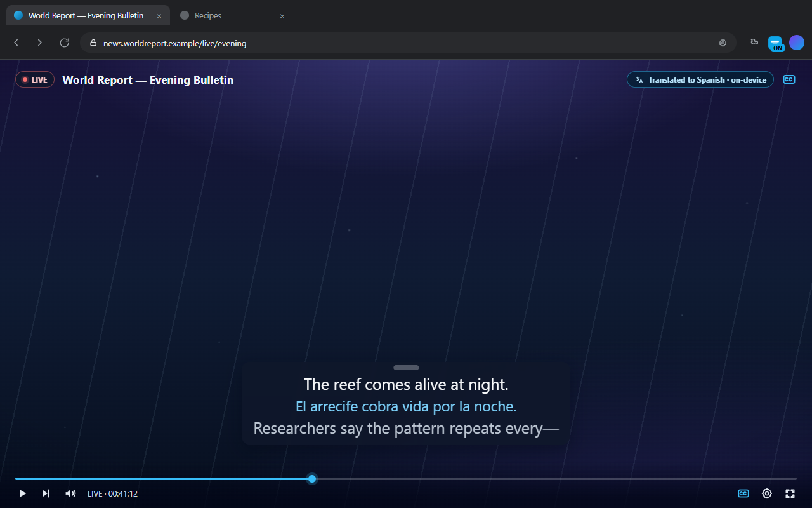The width and height of the screenshot is (812, 508).
Task: Close the World Report — Evening Bulletin tab
Action: [x=159, y=16]
